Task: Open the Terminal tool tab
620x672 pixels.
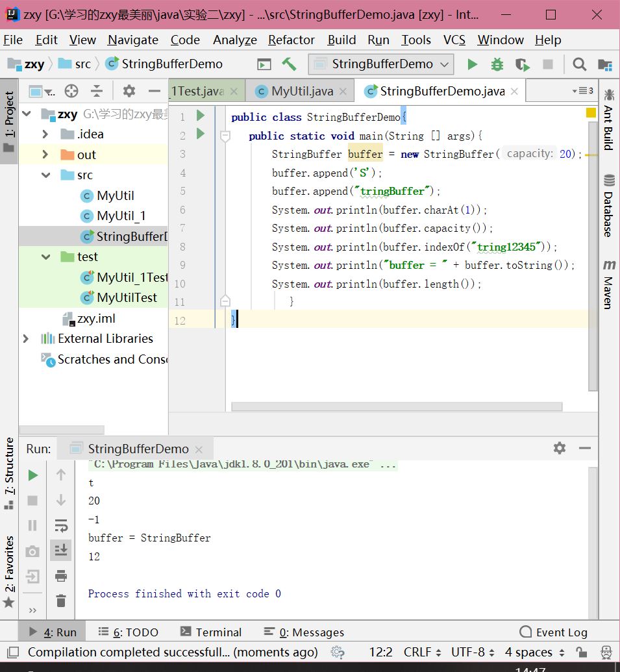Action: 211,632
